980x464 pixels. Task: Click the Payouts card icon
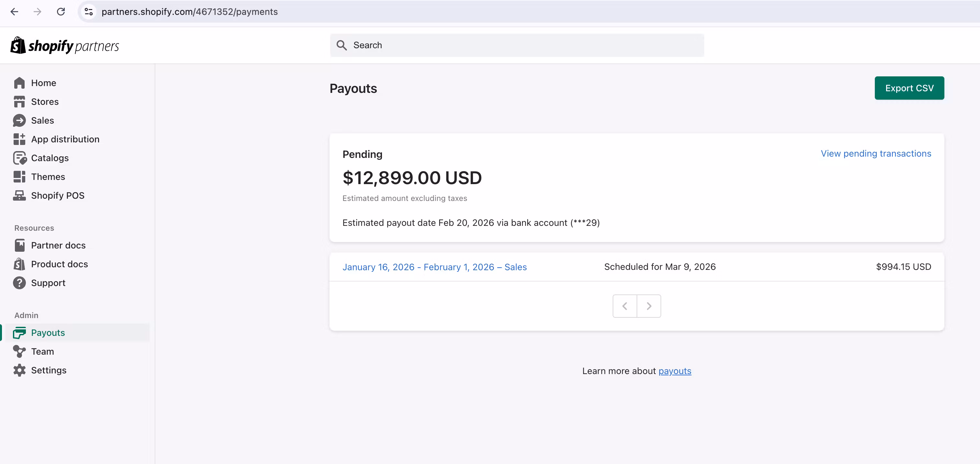click(x=19, y=333)
